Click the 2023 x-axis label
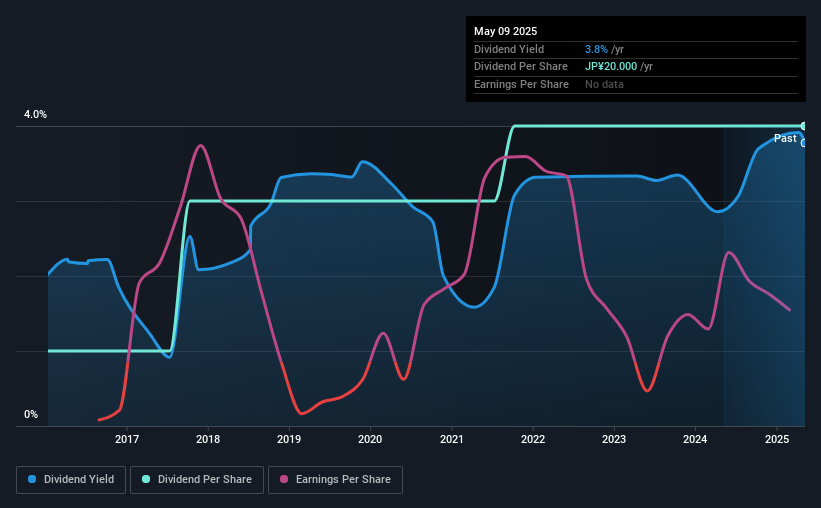This screenshot has width=821, height=508. (614, 439)
